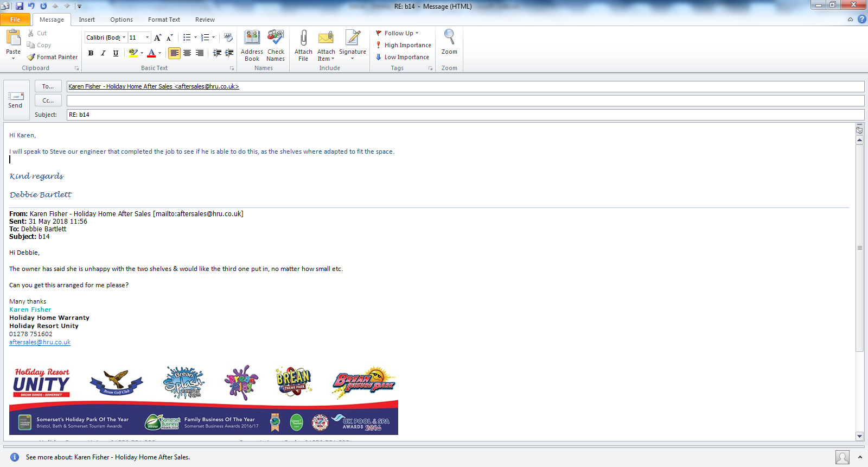The width and height of the screenshot is (868, 467).
Task: Open Outlook Help question mark
Action: pos(861,19)
